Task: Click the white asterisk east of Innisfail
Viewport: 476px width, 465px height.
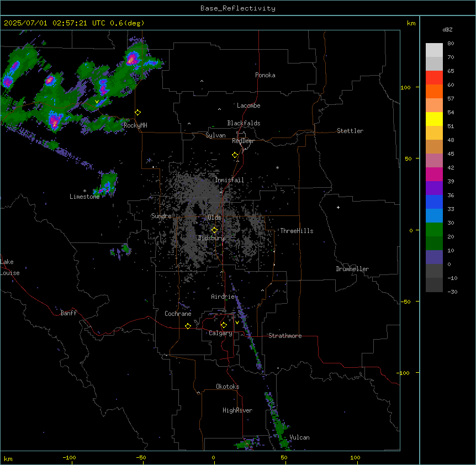Action: (x=277, y=167)
